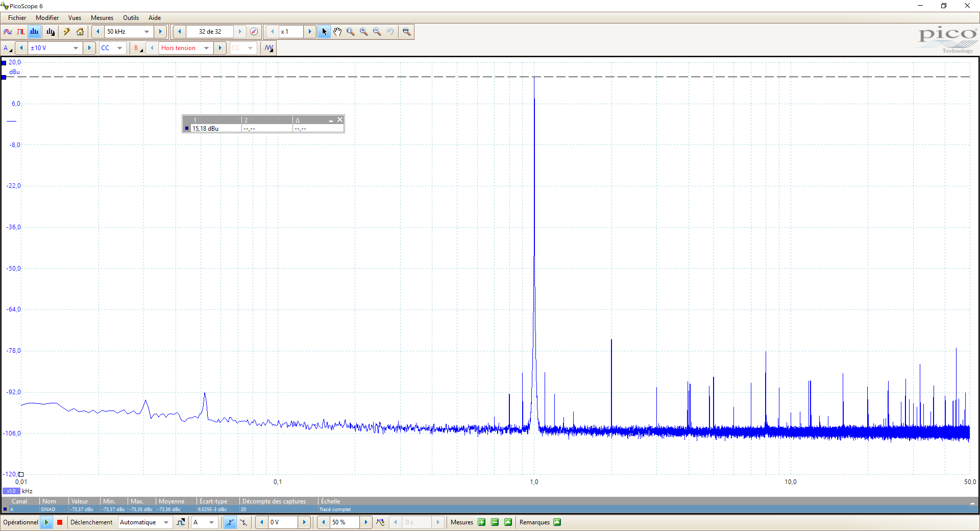This screenshot has width=980, height=531.
Task: Click the ruler handle at plot top left
Action: point(4,63)
